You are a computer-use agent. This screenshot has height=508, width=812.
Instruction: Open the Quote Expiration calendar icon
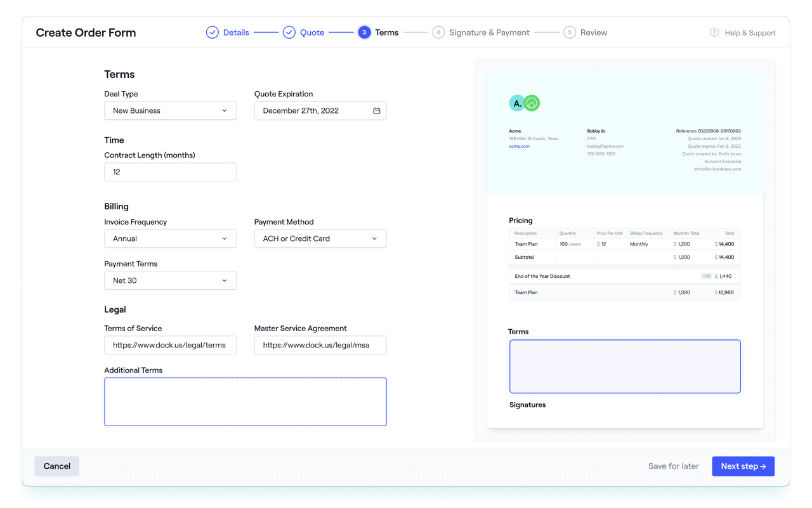click(x=377, y=110)
